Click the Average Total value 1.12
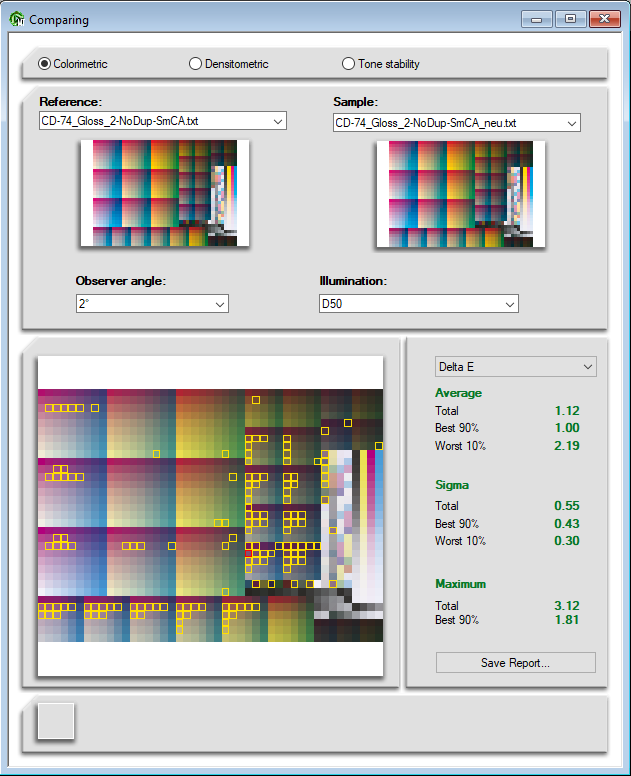The image size is (631, 776). [x=567, y=411]
